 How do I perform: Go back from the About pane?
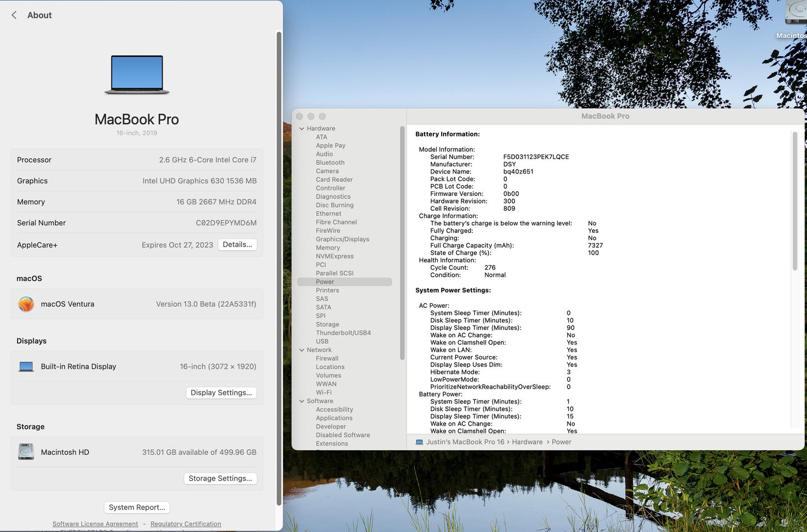(14, 15)
